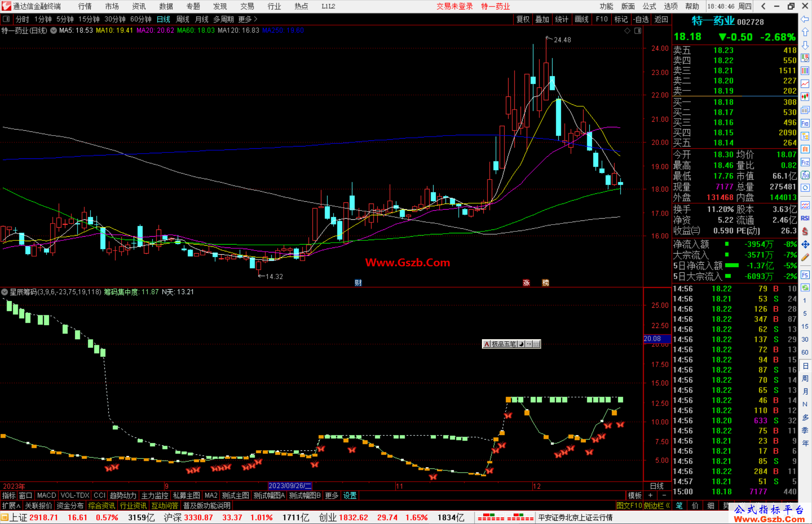This screenshot has height=524, width=812.
Task: Click the back arrow icon in right sidebar
Action: coord(805,19)
